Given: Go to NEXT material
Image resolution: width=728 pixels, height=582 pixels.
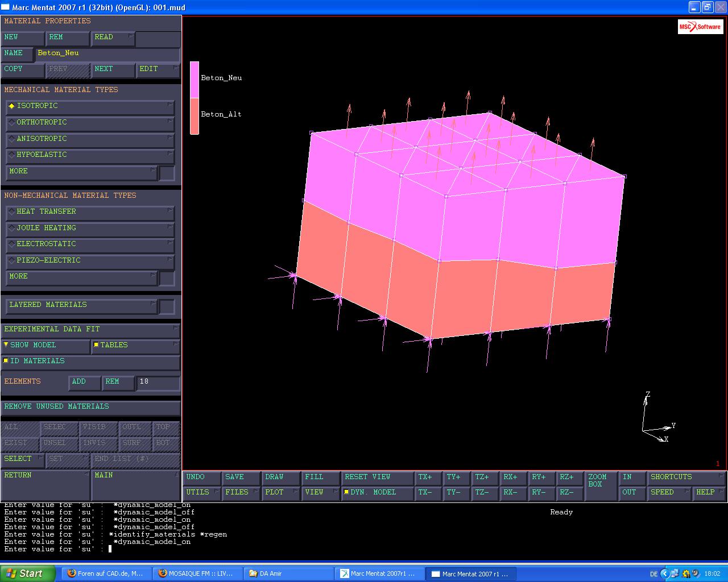Looking at the screenshot, I should point(113,69).
